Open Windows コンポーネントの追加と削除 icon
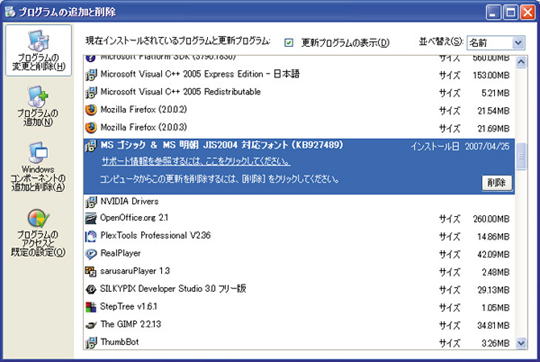540x362 pixels. tap(38, 167)
